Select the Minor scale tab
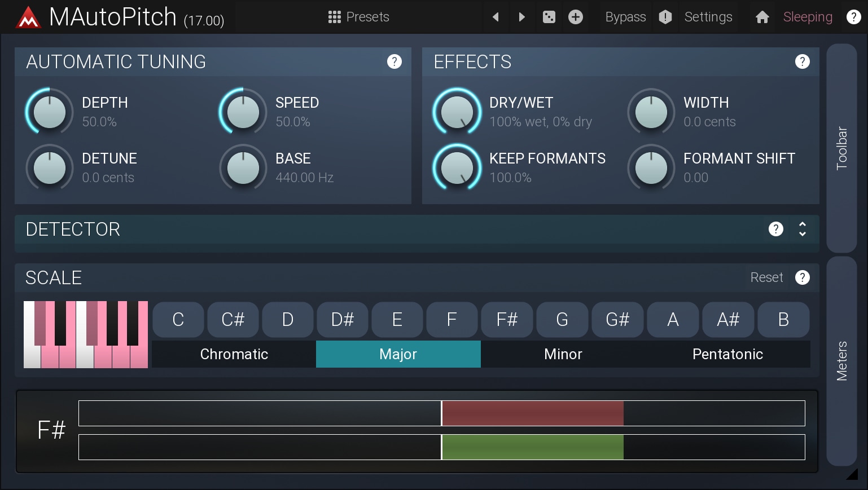 coord(563,354)
